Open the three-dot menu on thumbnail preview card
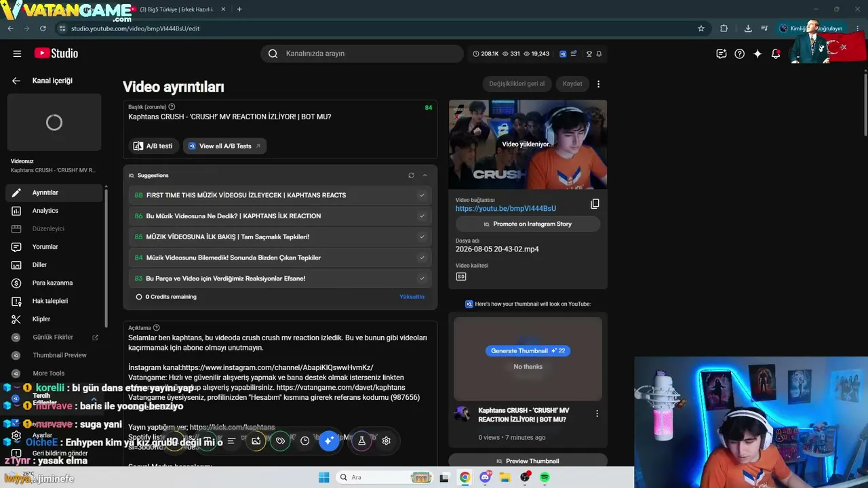 pos(597,413)
